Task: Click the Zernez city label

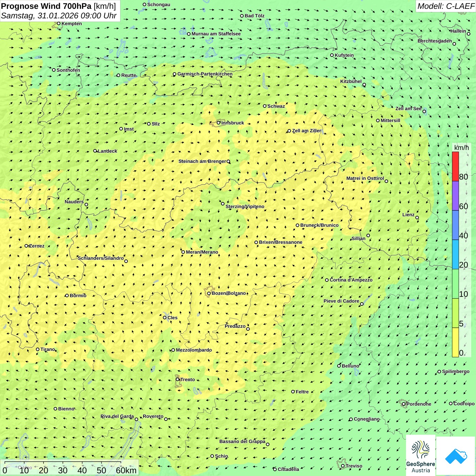Action: click(x=37, y=246)
